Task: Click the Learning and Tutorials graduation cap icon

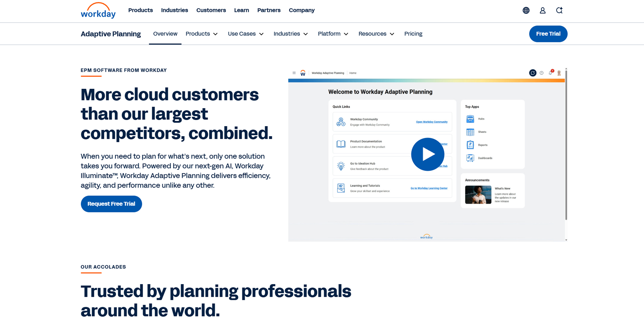Action: click(x=341, y=188)
